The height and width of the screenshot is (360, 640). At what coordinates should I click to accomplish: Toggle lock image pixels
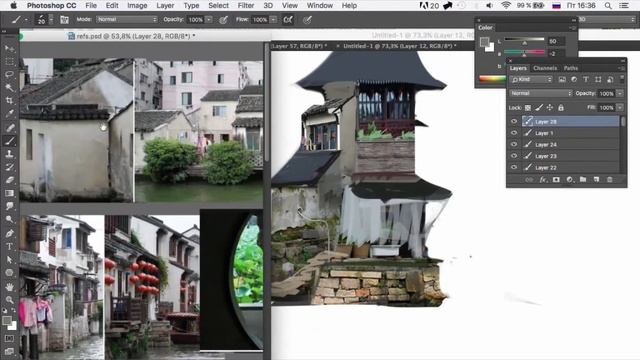[539, 107]
